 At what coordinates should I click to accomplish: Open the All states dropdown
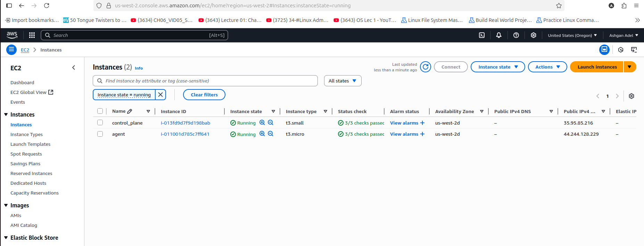tap(342, 81)
